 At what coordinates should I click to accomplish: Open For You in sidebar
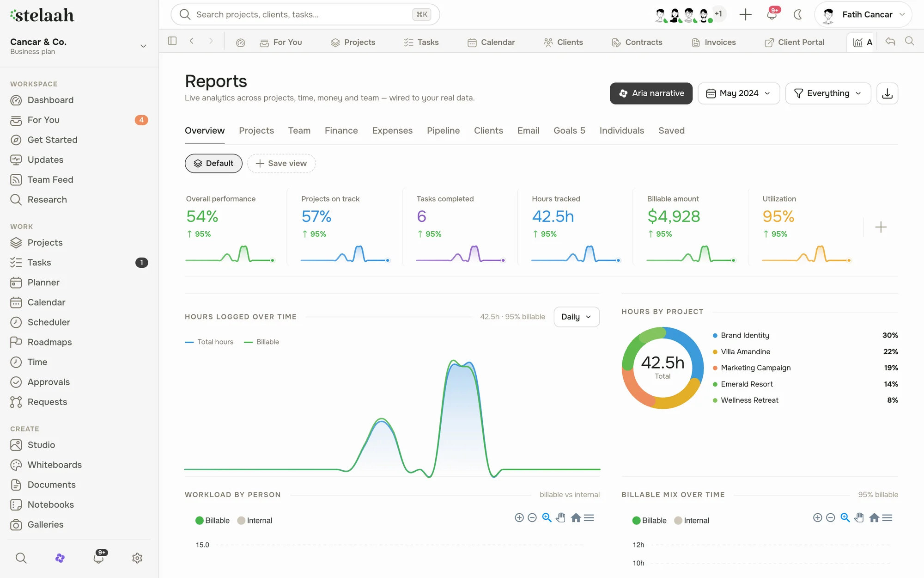coord(79,120)
